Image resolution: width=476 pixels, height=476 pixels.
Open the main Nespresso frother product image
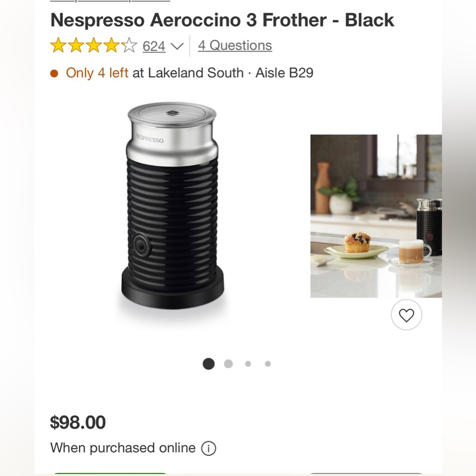[x=171, y=205]
